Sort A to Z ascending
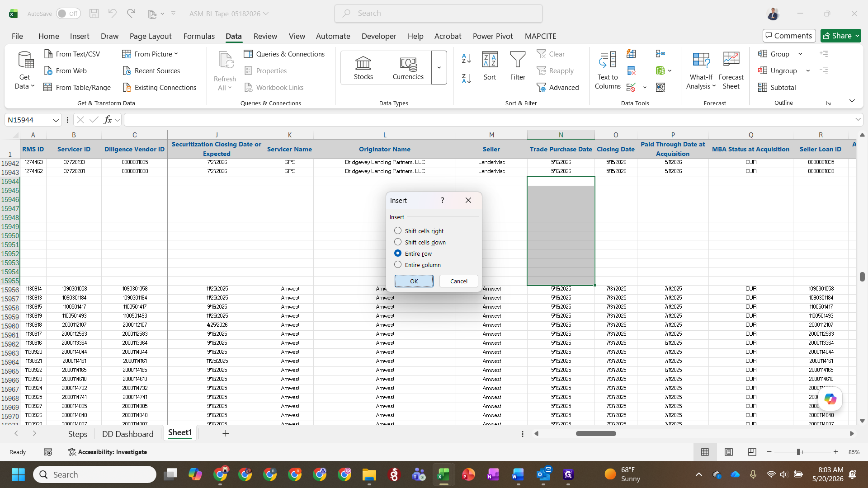The image size is (868, 488). pos(467,58)
